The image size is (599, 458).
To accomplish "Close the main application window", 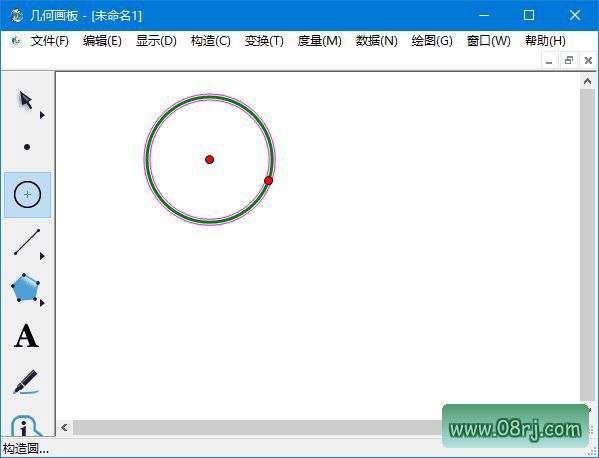I will [575, 15].
